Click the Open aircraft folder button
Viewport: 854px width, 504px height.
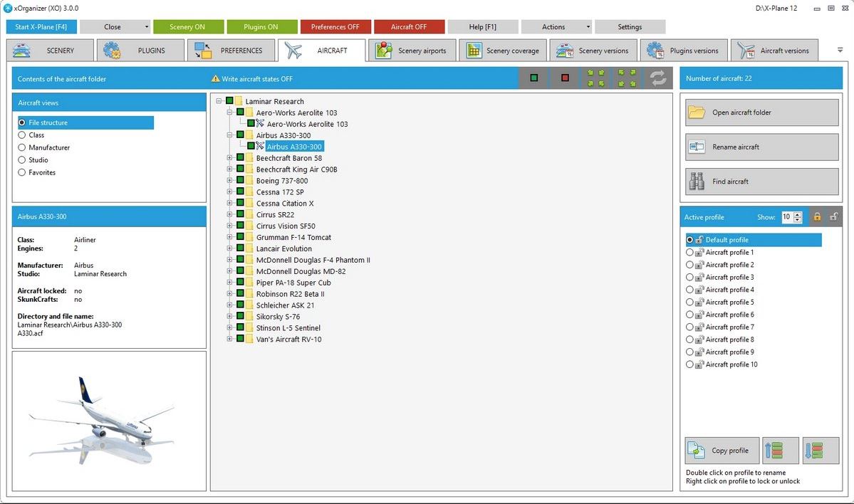tap(761, 112)
